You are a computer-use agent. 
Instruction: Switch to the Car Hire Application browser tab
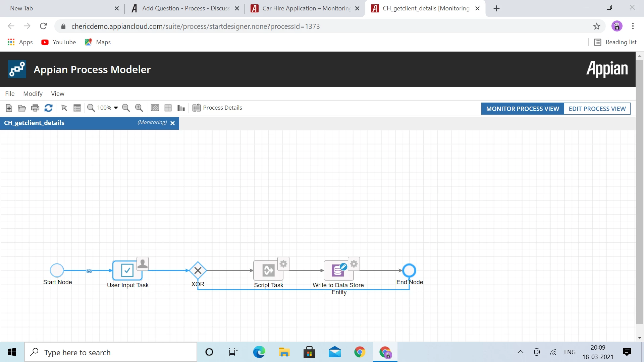pos(305,9)
